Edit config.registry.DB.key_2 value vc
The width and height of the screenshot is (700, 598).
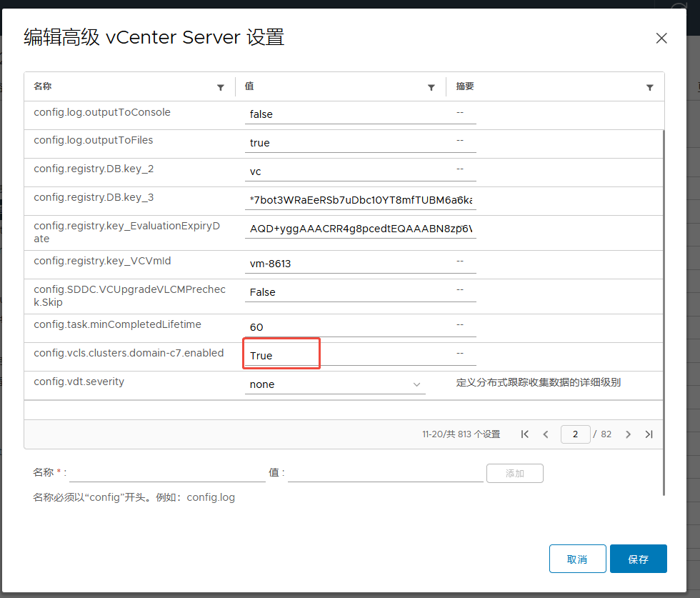(x=360, y=171)
